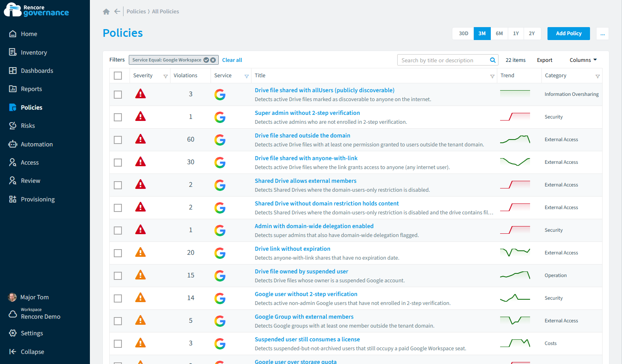622x364 pixels.
Task: Tick the Admin with domain-wide delegation row checkbox
Action: pyautogui.click(x=118, y=231)
